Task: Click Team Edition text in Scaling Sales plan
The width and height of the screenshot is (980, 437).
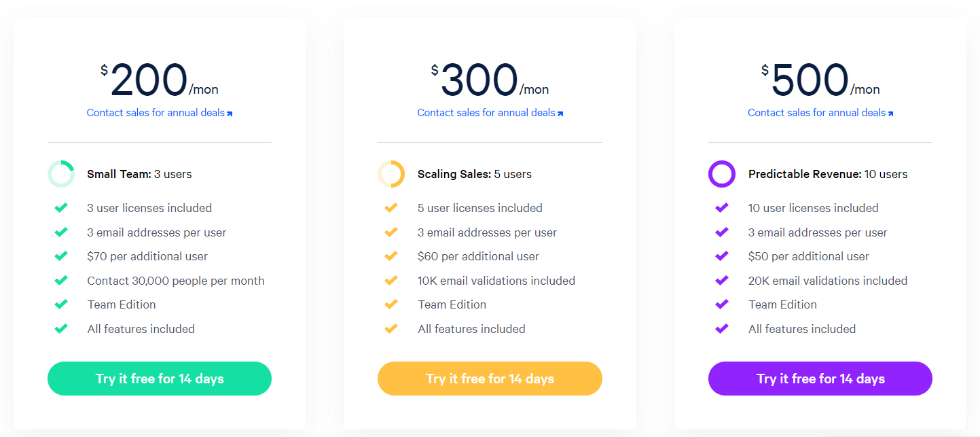Action: (x=452, y=304)
